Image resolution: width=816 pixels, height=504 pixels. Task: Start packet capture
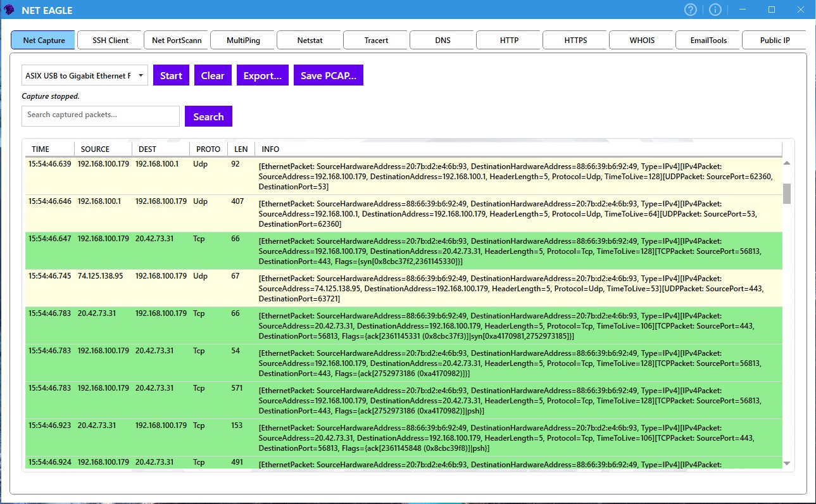click(171, 75)
